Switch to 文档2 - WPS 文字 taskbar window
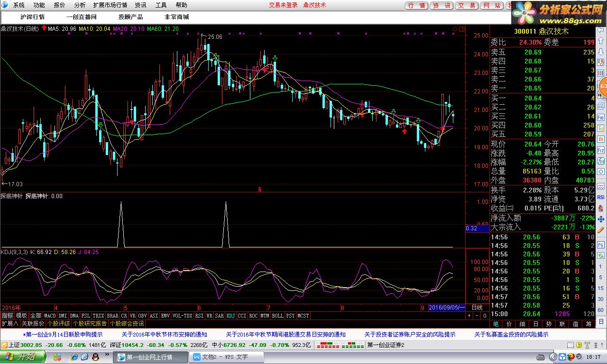Image resolution: width=607 pixels, height=364 pixels. point(226,357)
